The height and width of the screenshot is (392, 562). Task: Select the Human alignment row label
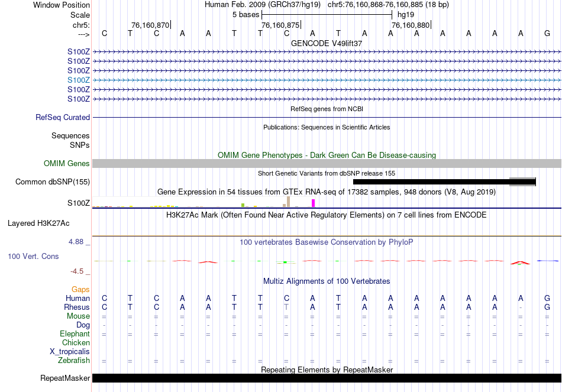point(77,299)
